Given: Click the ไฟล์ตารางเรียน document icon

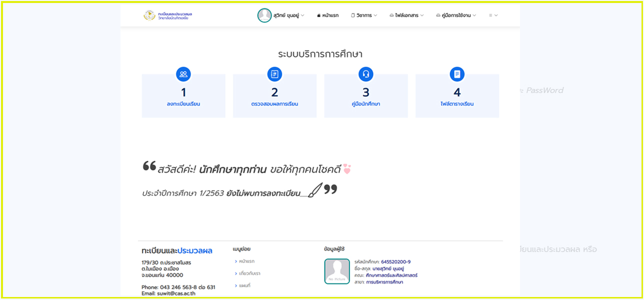Looking at the screenshot, I should (457, 74).
